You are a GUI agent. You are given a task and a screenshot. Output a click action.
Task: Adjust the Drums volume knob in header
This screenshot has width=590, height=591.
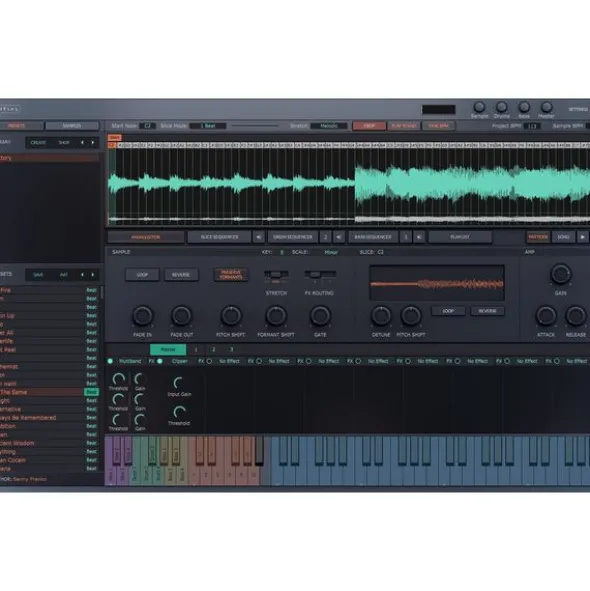click(501, 107)
